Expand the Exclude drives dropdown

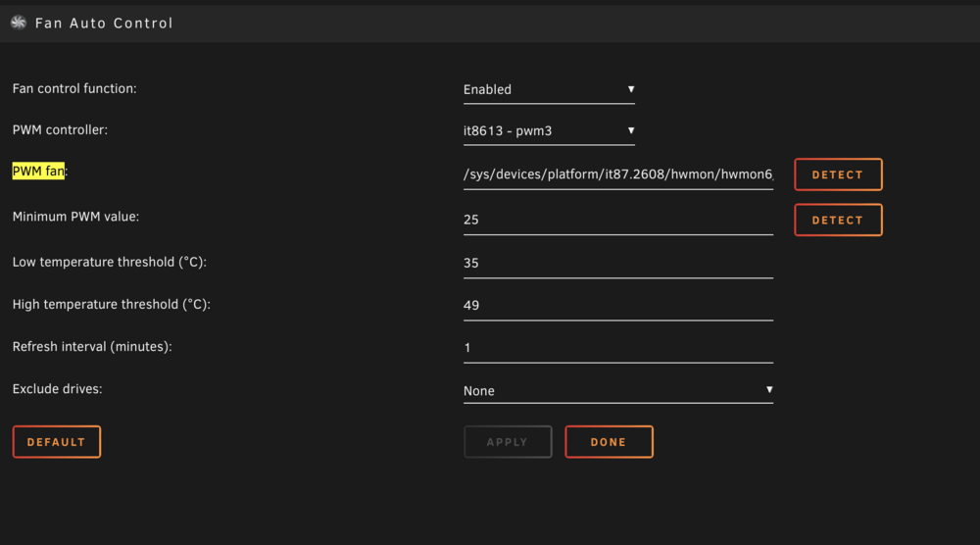pyautogui.click(x=618, y=391)
